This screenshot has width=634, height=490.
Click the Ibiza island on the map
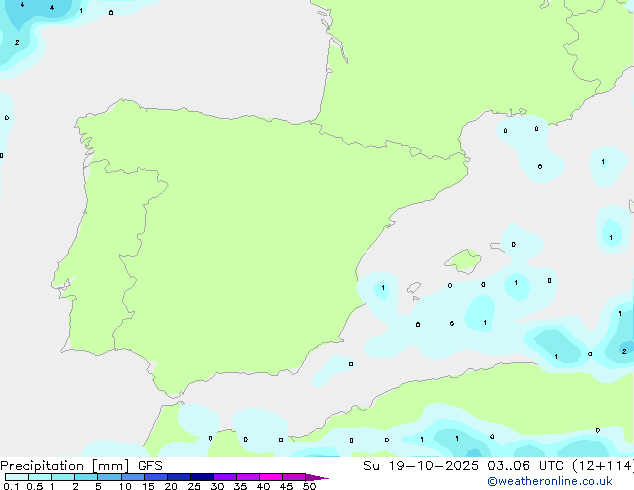414,288
